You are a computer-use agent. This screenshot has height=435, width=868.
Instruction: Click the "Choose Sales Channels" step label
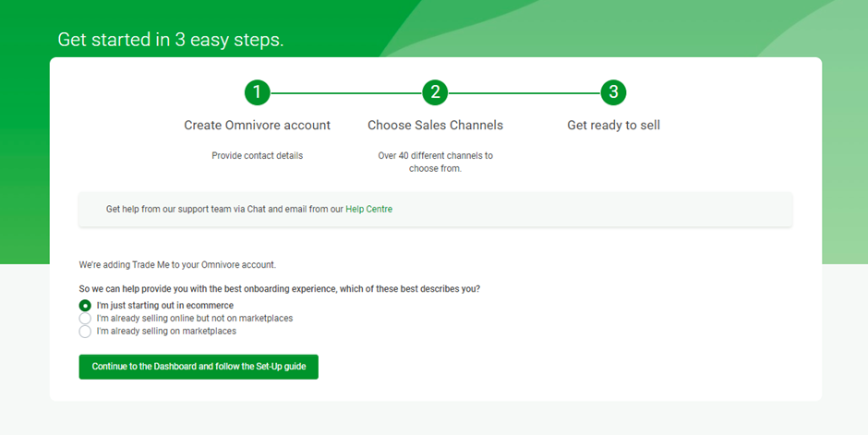[x=435, y=125]
